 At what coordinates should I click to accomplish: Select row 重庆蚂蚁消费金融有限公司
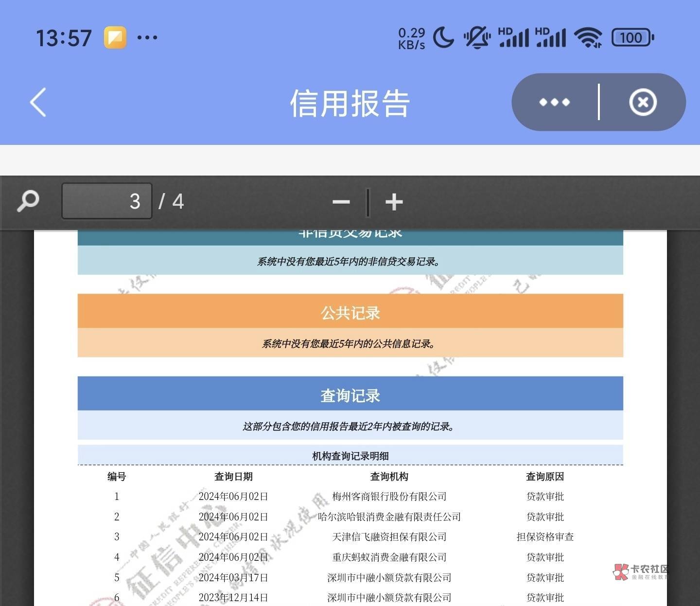coord(389,557)
